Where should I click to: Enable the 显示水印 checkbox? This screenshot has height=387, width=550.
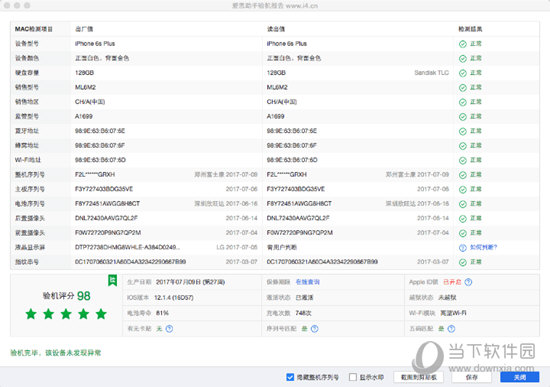353,377
